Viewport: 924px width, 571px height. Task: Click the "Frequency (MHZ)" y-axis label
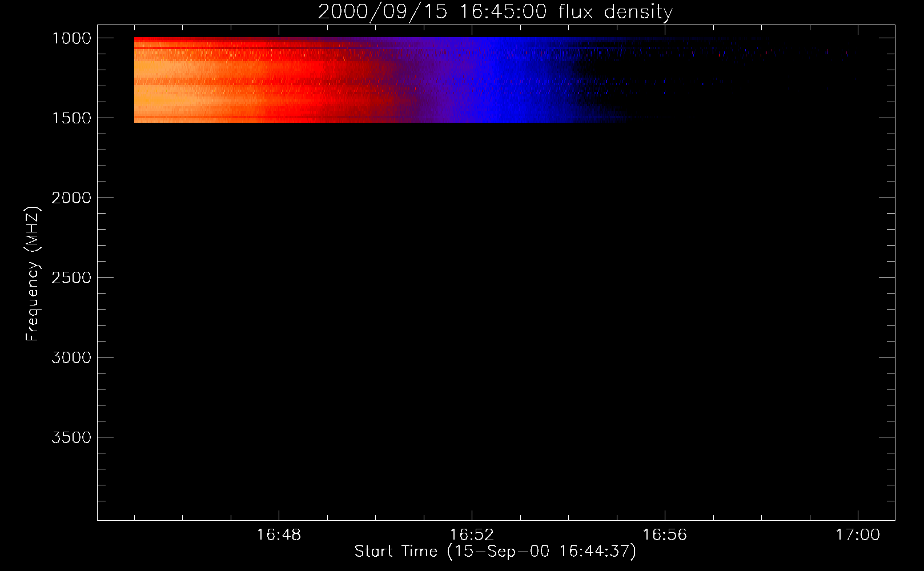pyautogui.click(x=33, y=274)
